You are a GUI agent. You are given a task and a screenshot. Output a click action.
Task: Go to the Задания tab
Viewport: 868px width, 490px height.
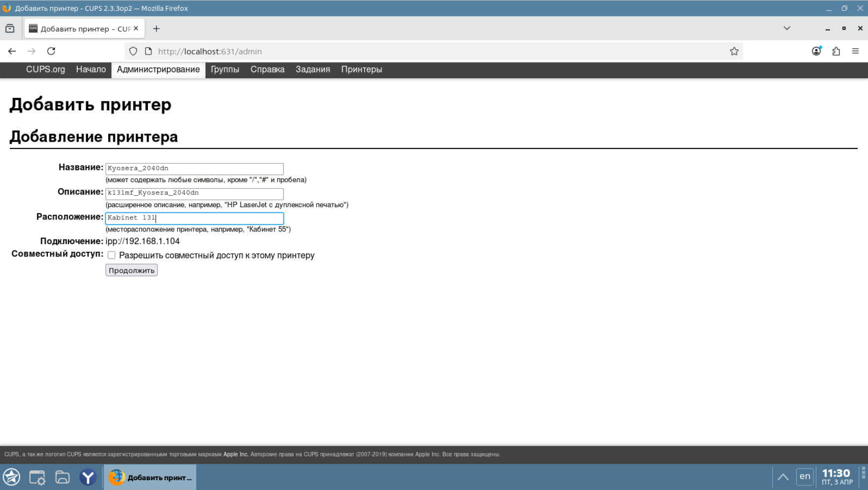point(312,70)
